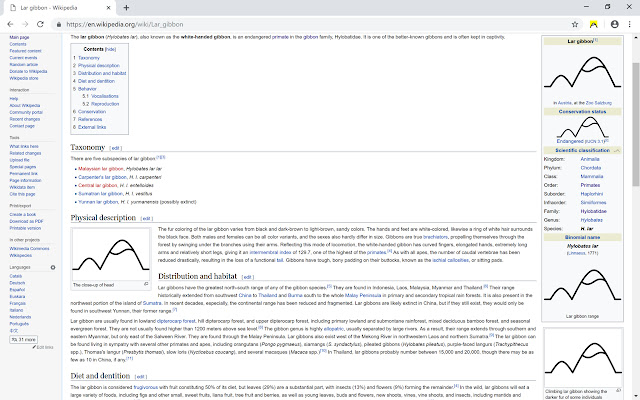The width and height of the screenshot is (640, 400).
Task: Jump to Reproduction subsection in contents
Action: [105, 104]
